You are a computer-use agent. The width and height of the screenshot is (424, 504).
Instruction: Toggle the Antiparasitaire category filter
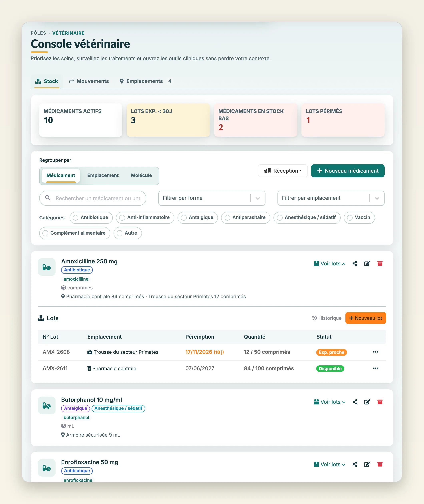[246, 218]
